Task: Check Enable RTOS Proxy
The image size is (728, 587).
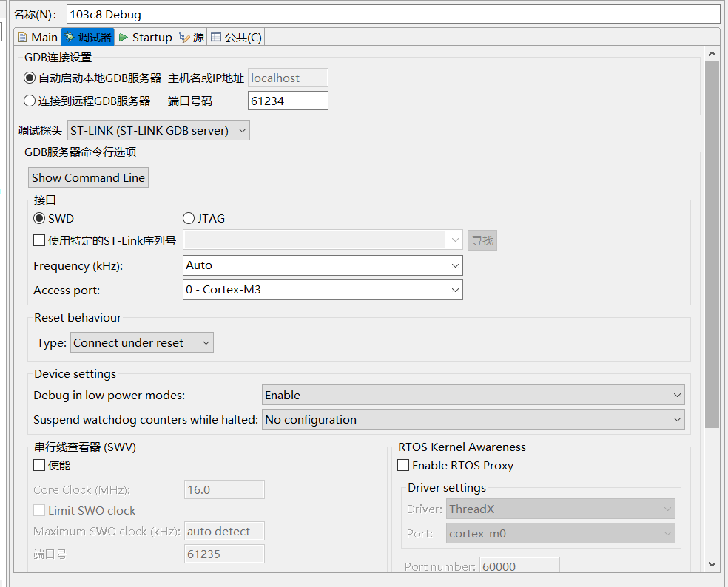Action: coord(403,465)
